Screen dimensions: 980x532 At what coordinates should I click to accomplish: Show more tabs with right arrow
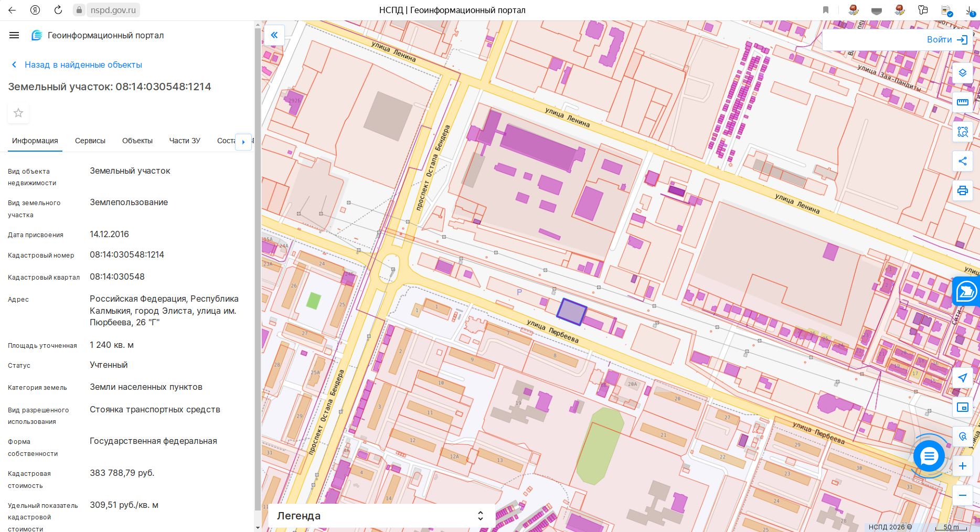243,142
